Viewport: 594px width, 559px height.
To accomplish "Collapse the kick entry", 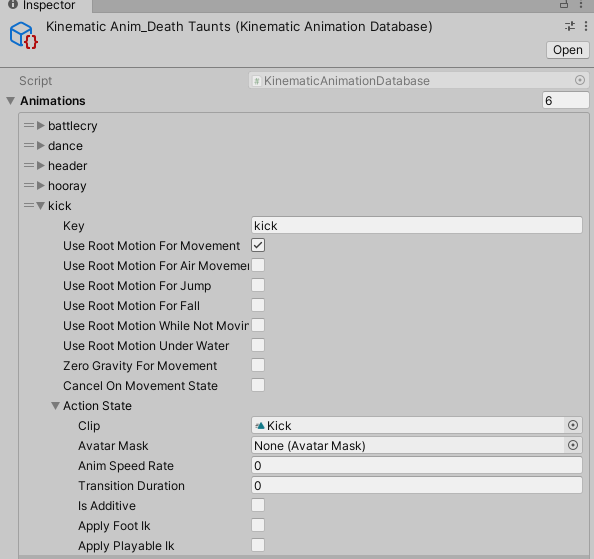I will tap(41, 206).
